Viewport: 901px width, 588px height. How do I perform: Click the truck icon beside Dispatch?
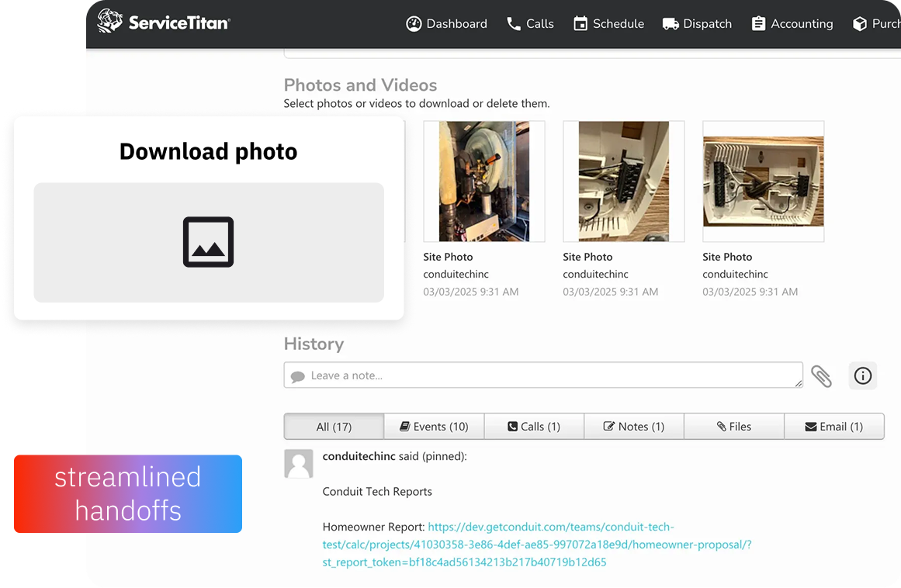point(671,23)
